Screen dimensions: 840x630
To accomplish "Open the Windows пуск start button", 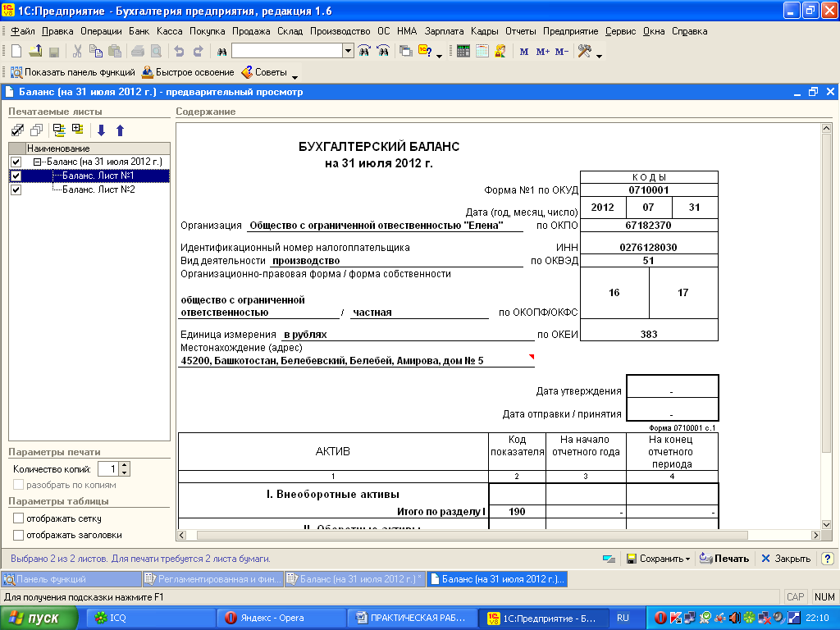I will coord(39,619).
